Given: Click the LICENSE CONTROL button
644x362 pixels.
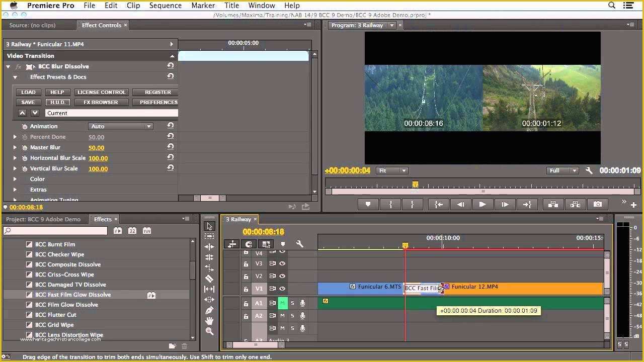Looking at the screenshot, I should [101, 92].
